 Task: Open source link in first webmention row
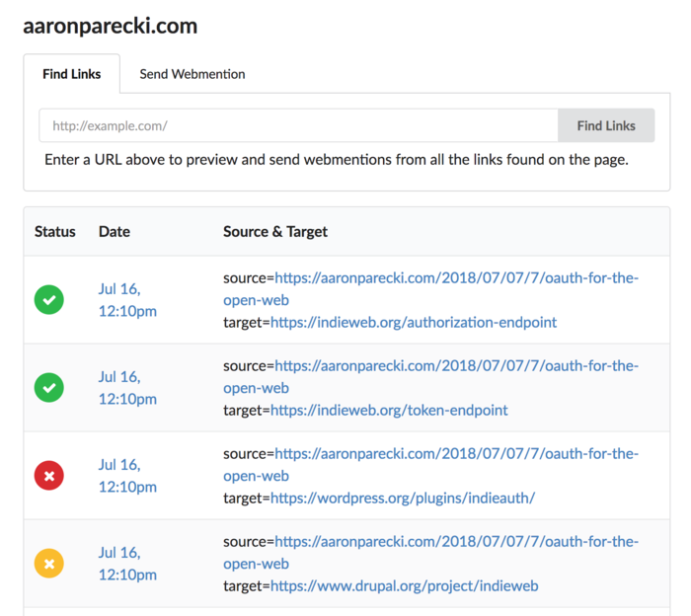pyautogui.click(x=430, y=289)
